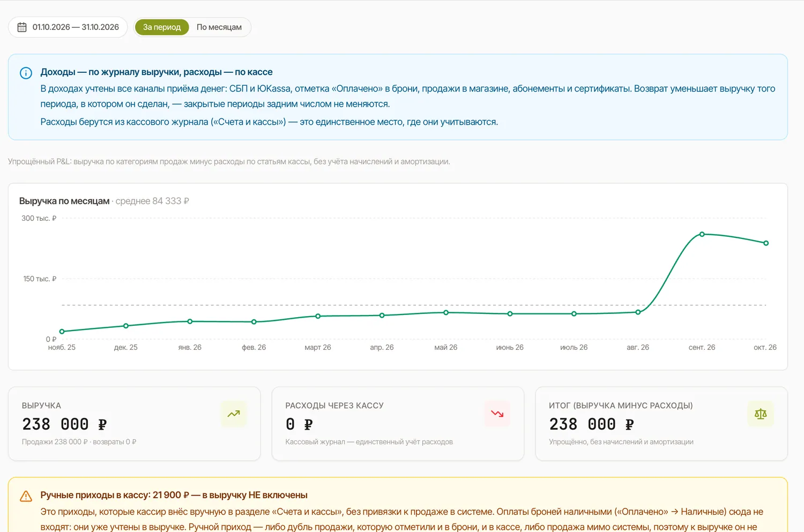The width and height of the screenshot is (804, 532).
Task: Select the «За период» toggle
Action: point(162,27)
